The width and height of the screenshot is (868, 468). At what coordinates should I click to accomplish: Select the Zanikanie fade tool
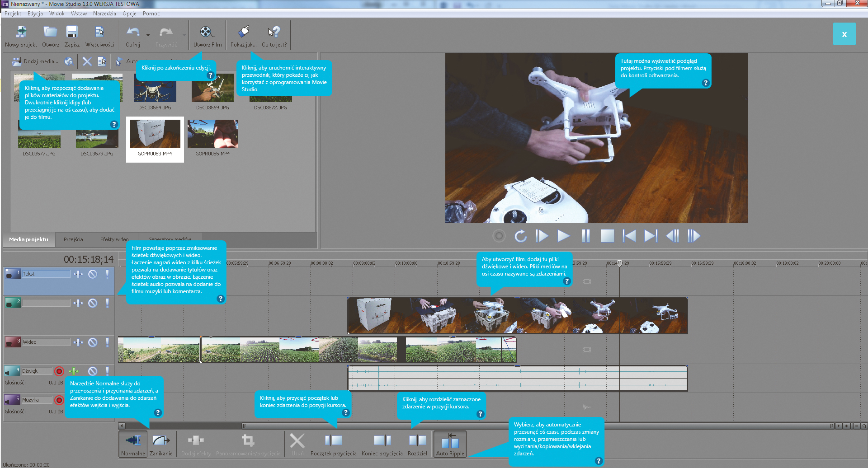(x=161, y=444)
